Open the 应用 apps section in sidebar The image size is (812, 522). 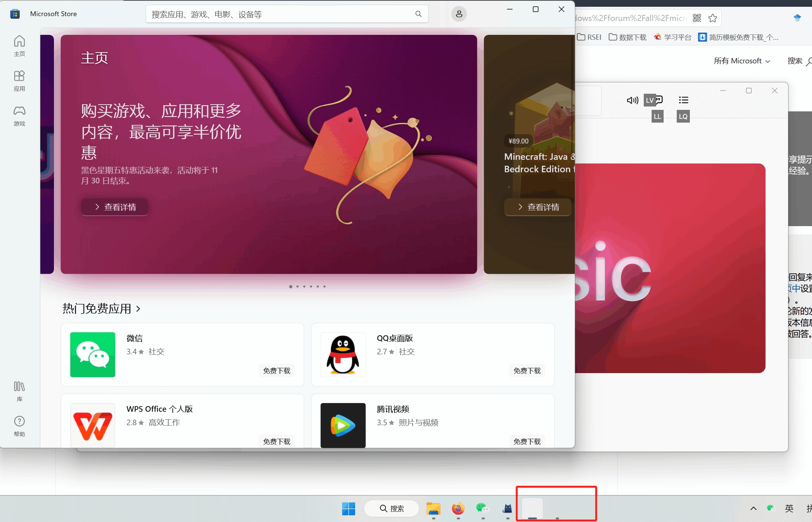19,81
